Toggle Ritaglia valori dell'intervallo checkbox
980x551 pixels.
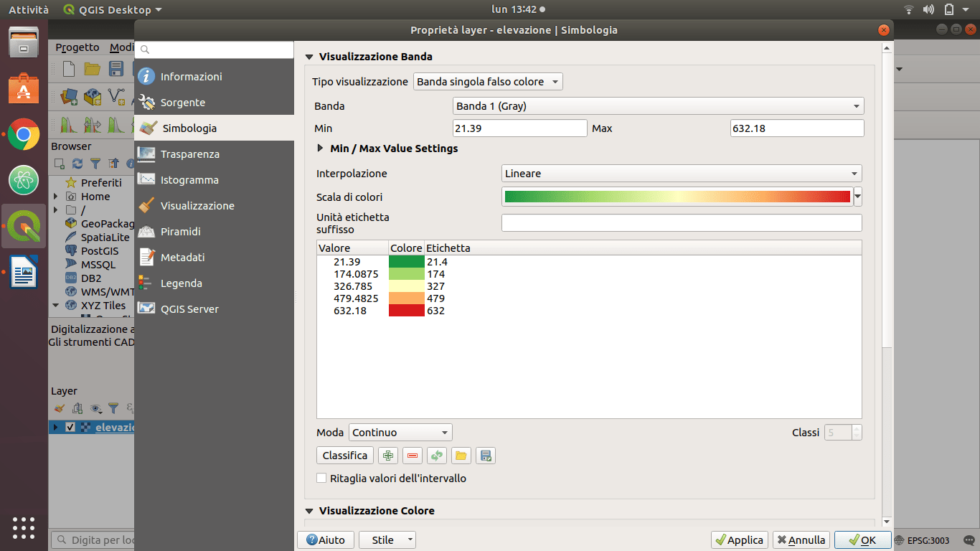point(321,478)
